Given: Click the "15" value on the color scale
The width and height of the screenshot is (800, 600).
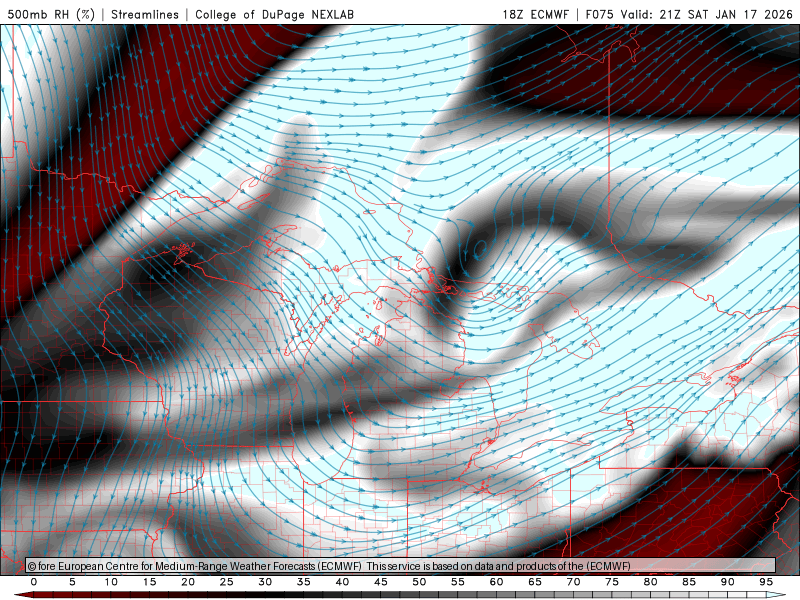Looking at the screenshot, I should pos(149,582).
